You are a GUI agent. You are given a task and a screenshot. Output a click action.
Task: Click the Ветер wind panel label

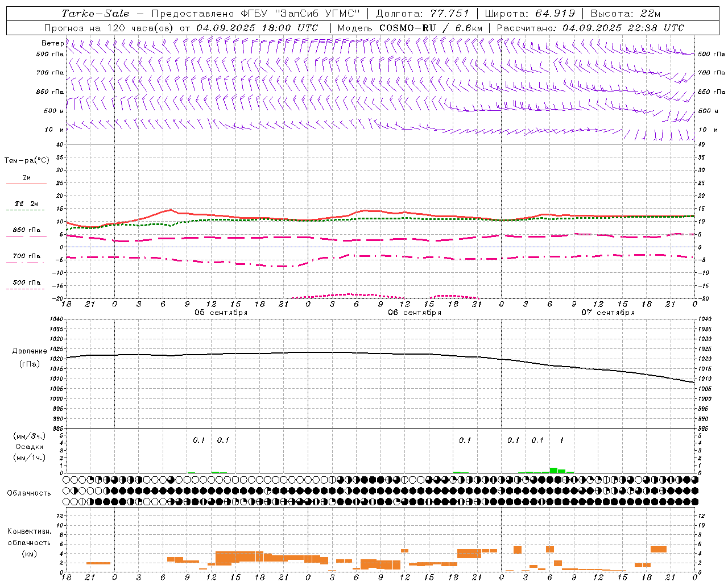click(52, 43)
